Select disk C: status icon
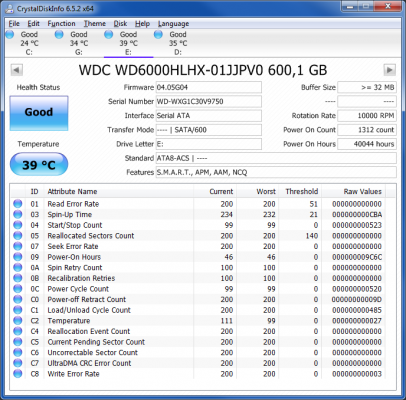 click(10, 34)
